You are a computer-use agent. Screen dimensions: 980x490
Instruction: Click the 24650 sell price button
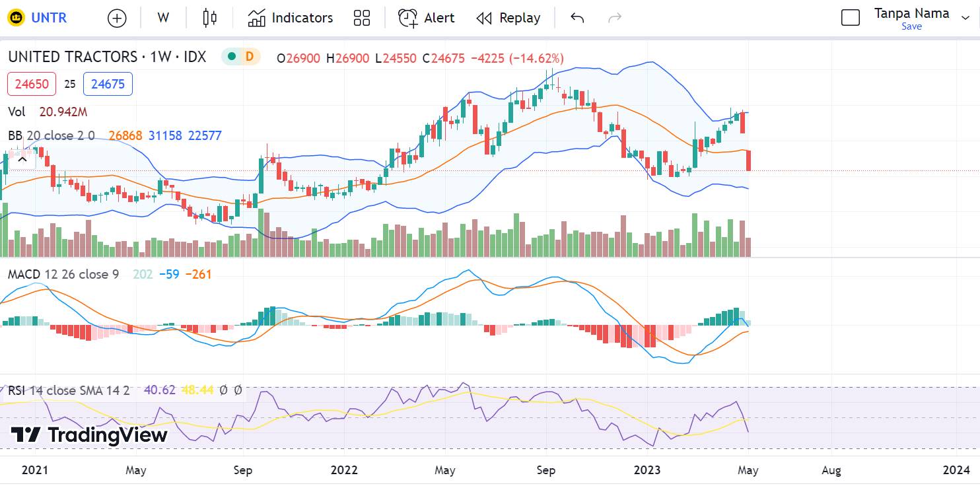[32, 84]
